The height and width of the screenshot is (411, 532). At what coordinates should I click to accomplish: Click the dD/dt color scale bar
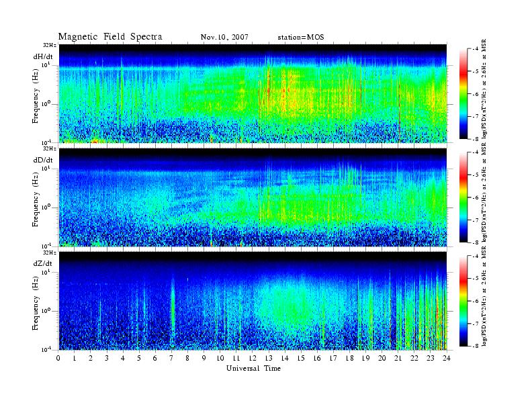tap(463, 197)
